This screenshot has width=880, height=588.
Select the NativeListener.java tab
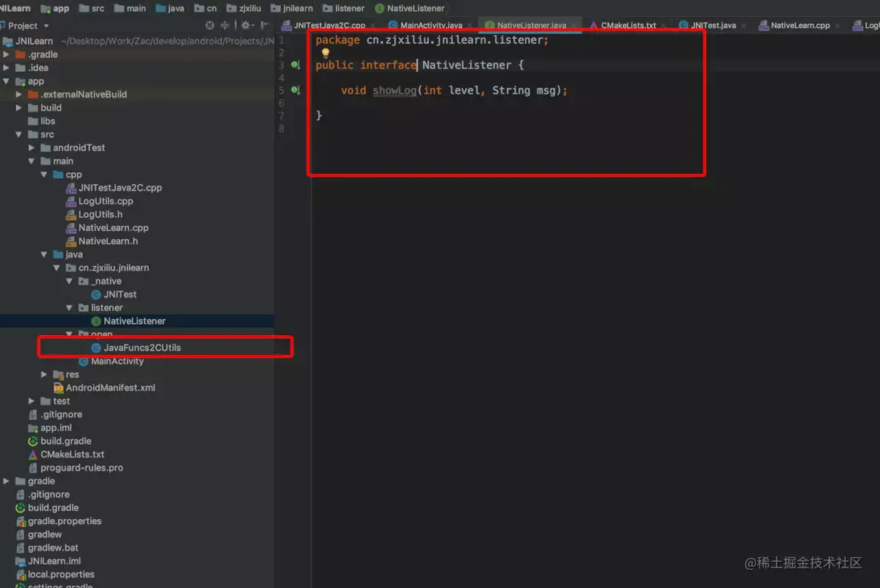(531, 25)
